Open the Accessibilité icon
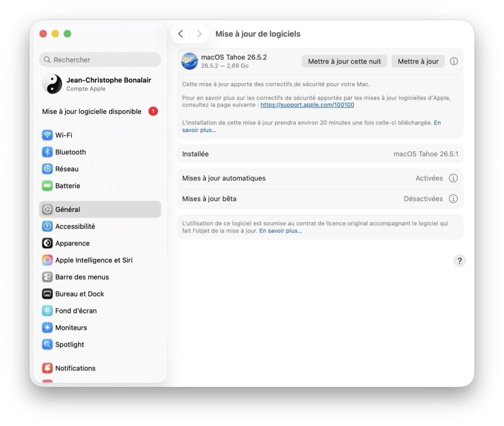The image size is (504, 426). tap(47, 227)
